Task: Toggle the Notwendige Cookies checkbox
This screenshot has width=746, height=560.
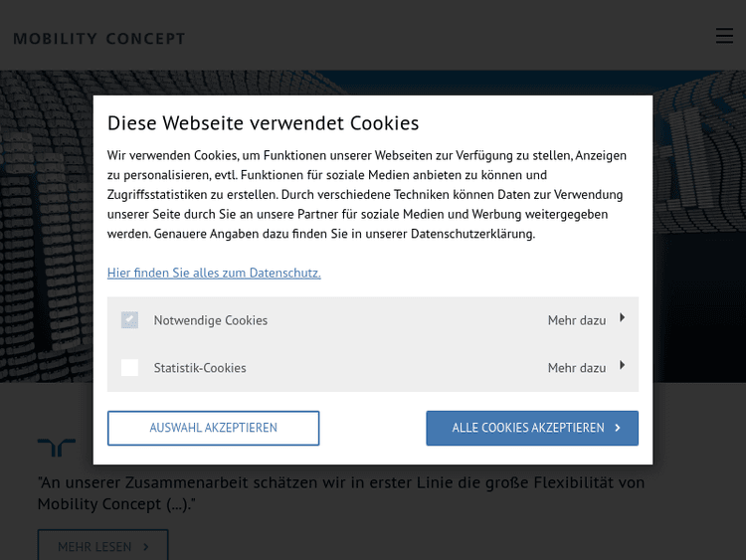Action: (129, 320)
